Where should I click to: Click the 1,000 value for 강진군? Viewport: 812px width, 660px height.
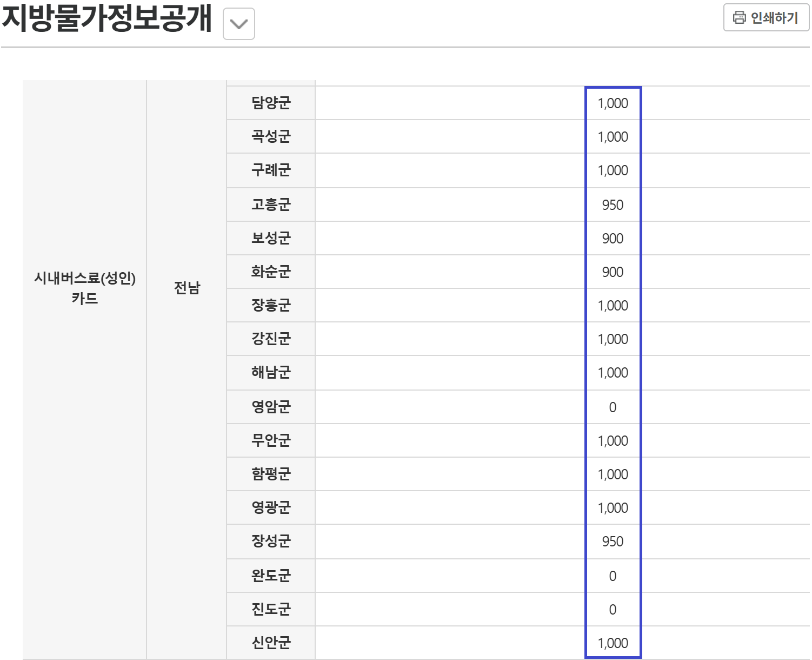[x=613, y=339]
